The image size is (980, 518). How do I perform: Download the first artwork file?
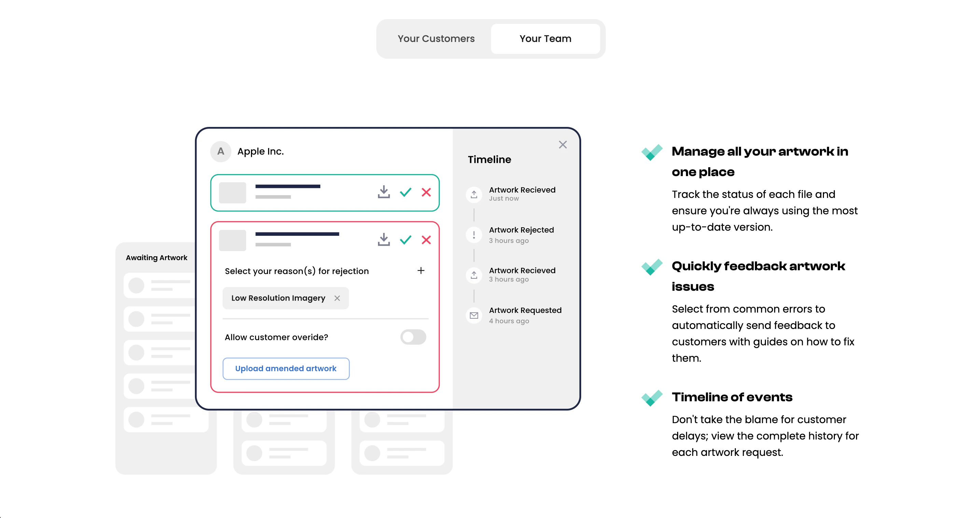[384, 192]
